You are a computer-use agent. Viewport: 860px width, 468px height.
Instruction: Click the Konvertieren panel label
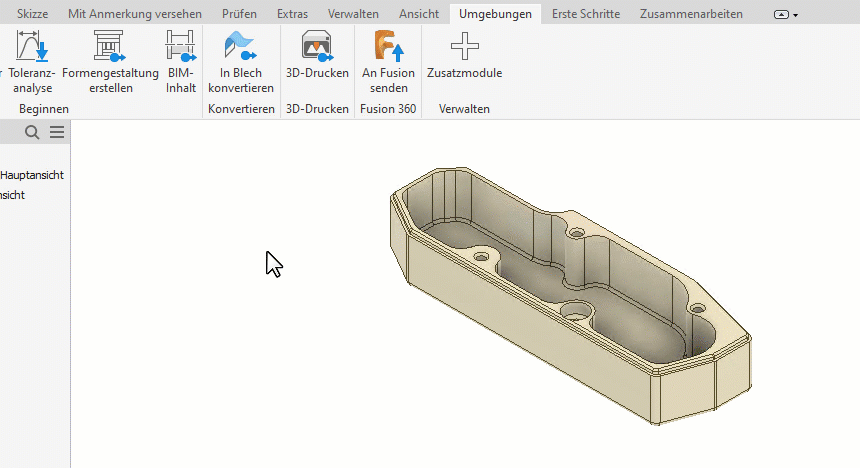[x=241, y=109]
